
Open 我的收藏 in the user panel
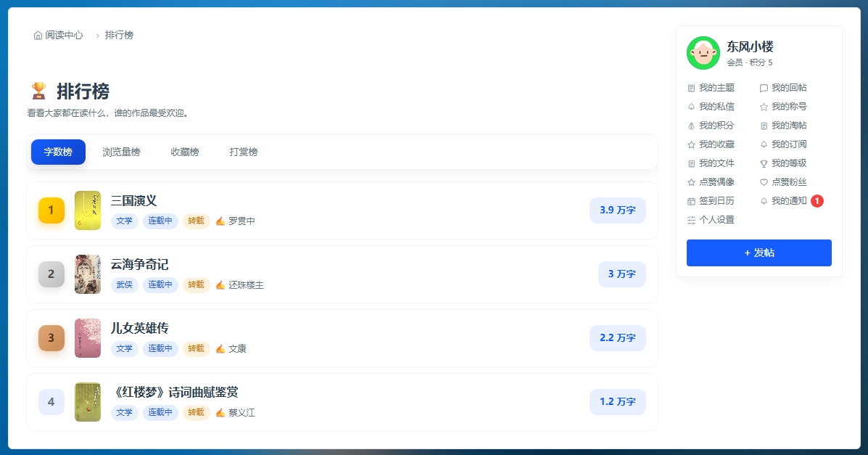click(711, 144)
